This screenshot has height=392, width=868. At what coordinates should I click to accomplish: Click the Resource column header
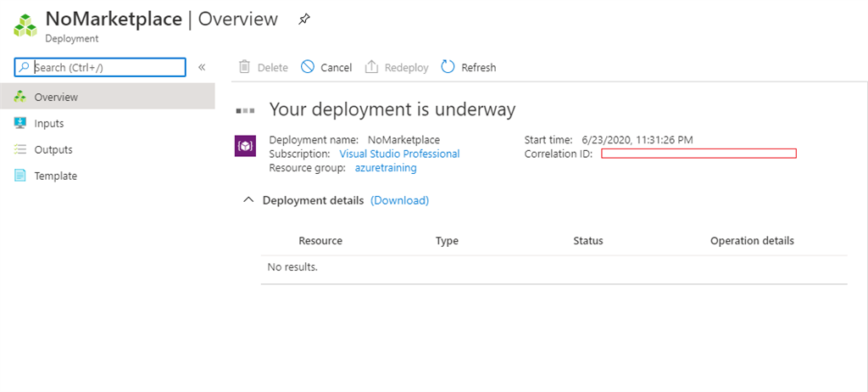320,241
